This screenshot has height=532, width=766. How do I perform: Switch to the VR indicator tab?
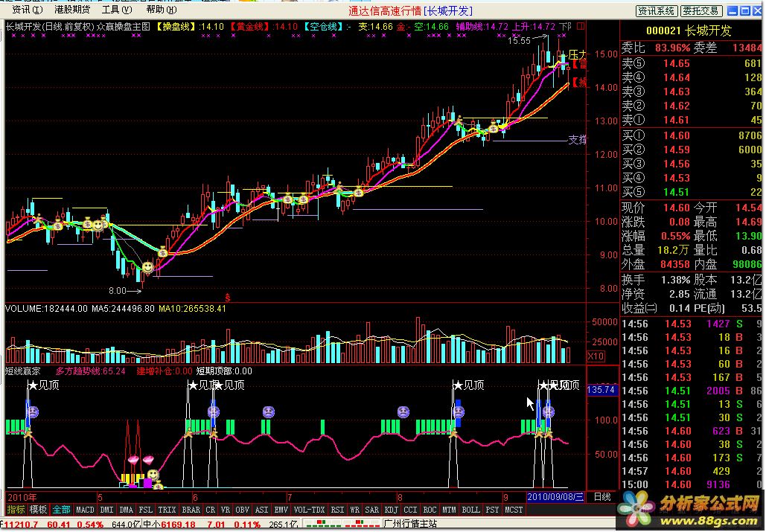226,510
